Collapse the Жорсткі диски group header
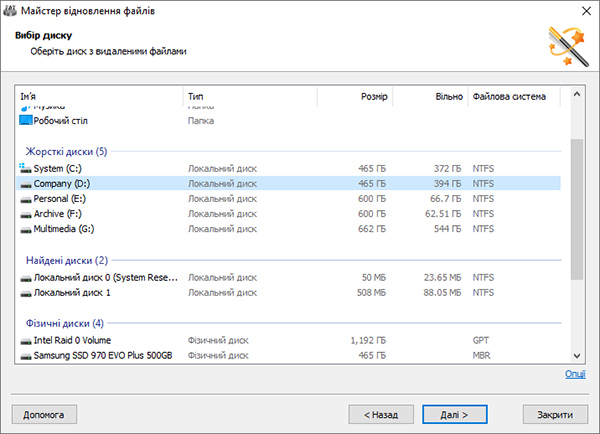Screen dimensions: 600x434 click(66, 152)
